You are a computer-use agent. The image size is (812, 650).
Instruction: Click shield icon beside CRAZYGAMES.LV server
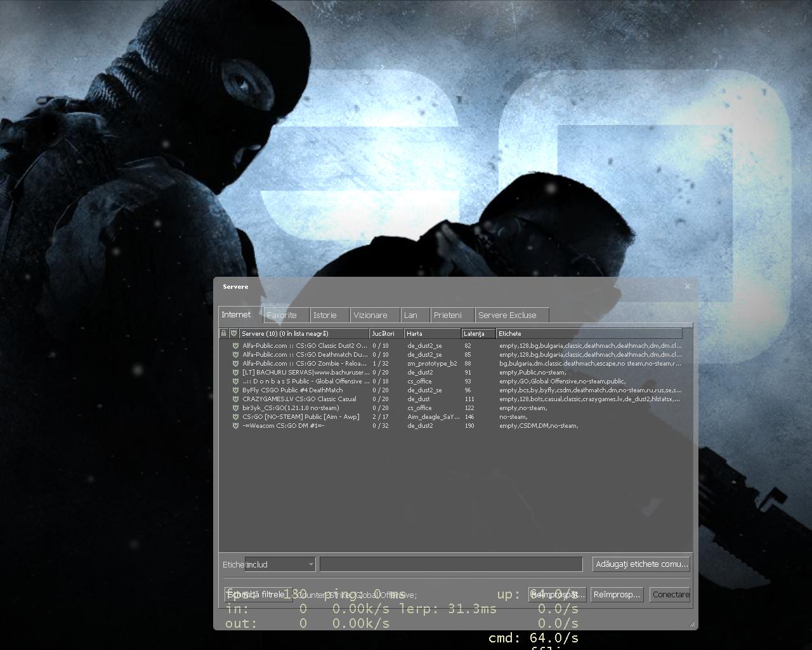tap(235, 399)
